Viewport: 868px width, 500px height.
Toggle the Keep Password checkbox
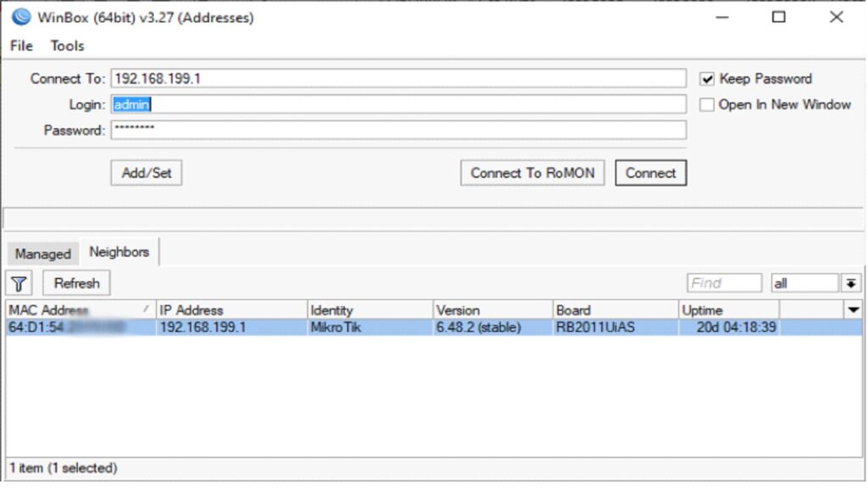(707, 79)
